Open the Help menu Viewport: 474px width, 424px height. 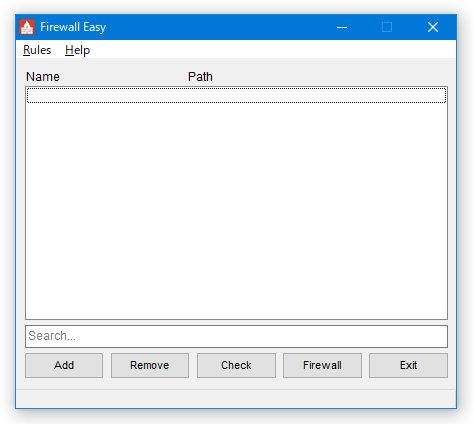[77, 50]
